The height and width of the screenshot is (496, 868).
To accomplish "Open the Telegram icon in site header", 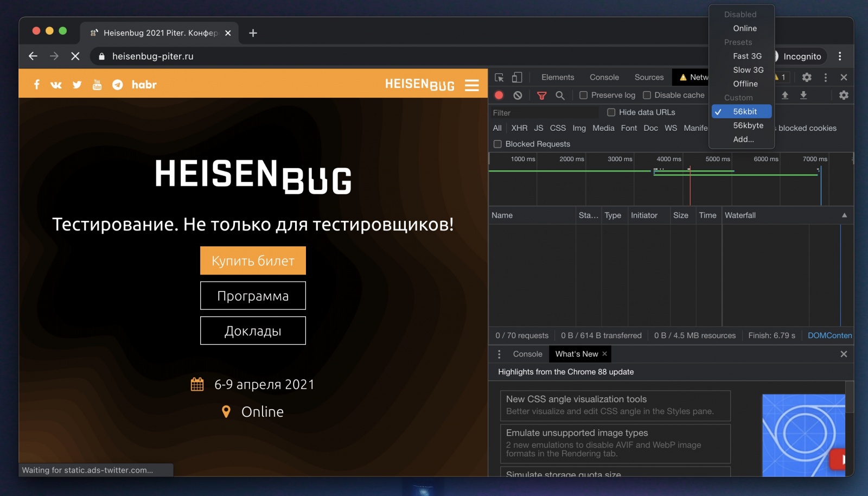I will click(x=117, y=85).
